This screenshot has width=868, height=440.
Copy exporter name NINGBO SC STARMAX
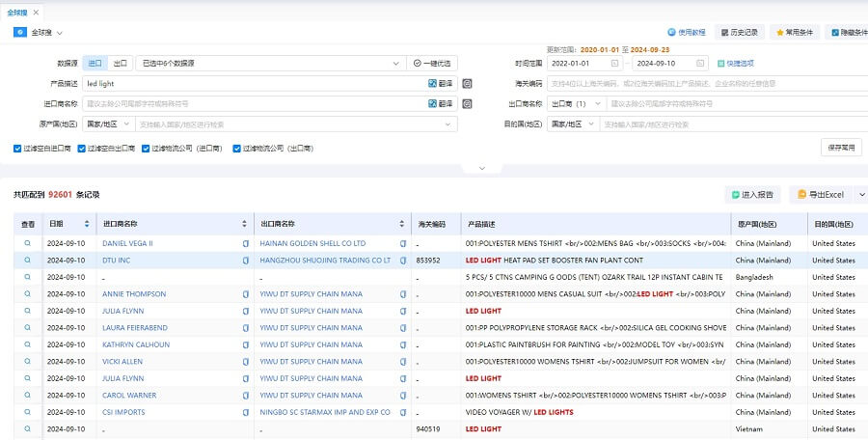[x=403, y=413]
